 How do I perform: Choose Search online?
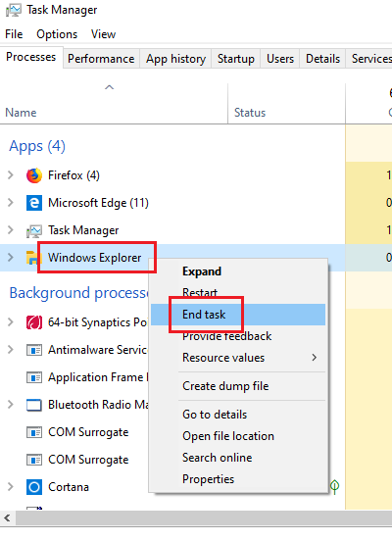coord(238,458)
